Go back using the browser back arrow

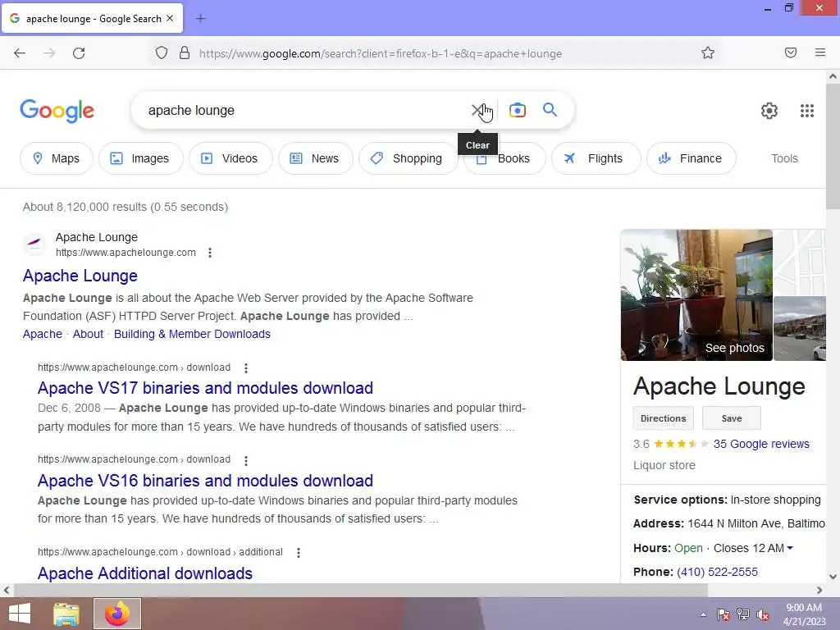coord(20,53)
